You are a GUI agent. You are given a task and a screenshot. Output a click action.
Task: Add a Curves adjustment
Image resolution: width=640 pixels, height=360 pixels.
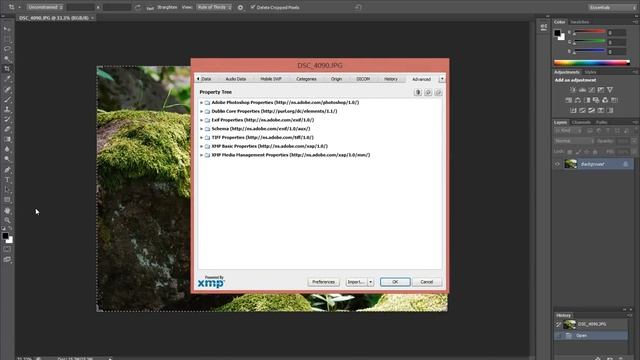[x=592, y=90]
